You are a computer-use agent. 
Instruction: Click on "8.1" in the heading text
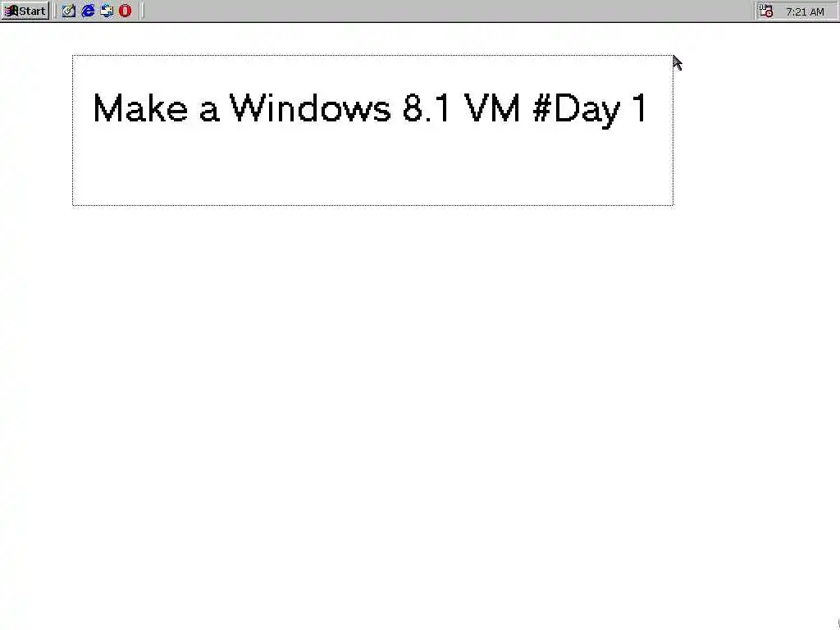click(426, 108)
